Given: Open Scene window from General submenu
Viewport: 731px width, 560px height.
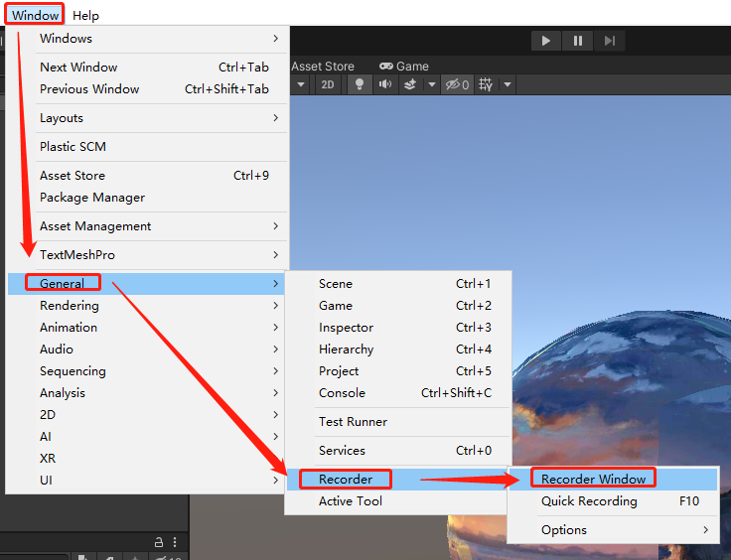Looking at the screenshot, I should tap(398, 284).
